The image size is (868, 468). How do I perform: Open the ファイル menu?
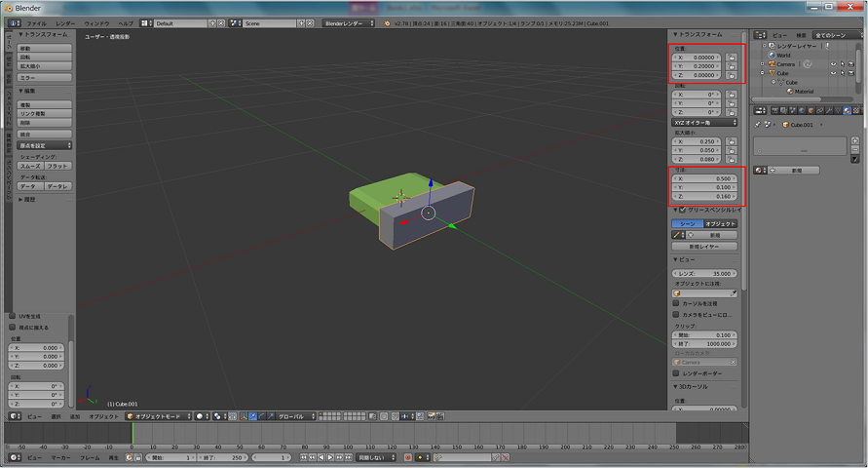click(36, 22)
